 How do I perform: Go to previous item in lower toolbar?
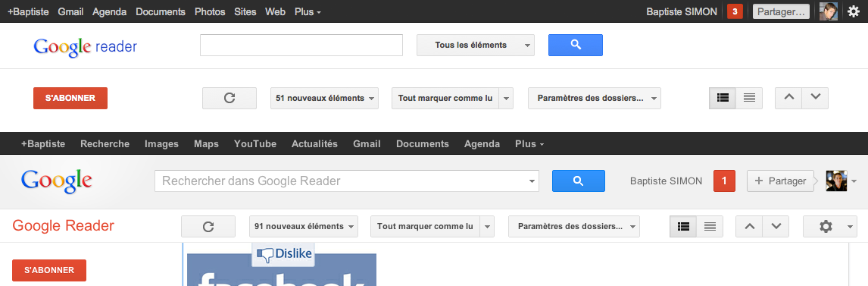point(749,226)
